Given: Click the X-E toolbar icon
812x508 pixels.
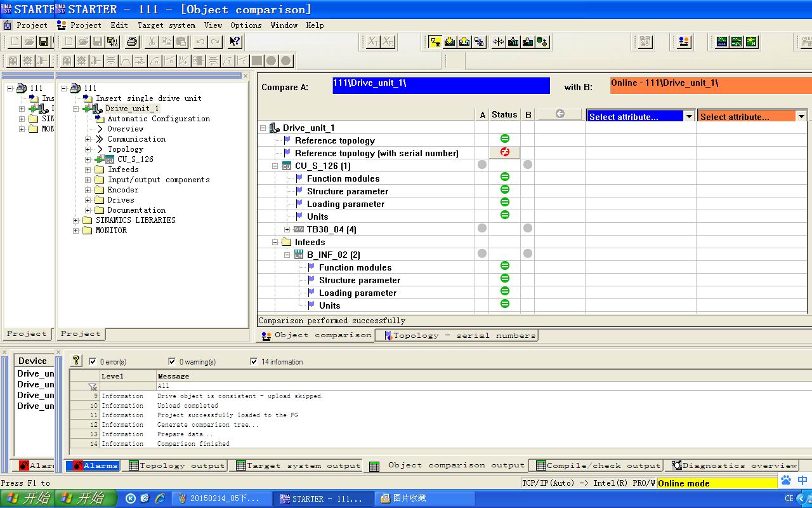Looking at the screenshot, I should pos(388,42).
